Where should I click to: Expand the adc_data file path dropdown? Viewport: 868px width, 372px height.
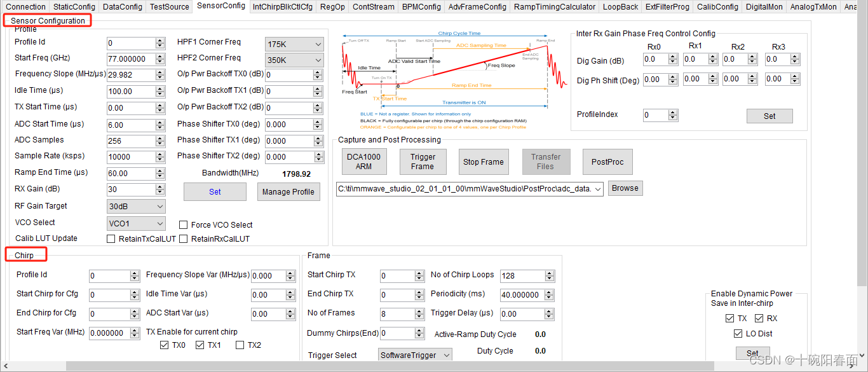[597, 189]
